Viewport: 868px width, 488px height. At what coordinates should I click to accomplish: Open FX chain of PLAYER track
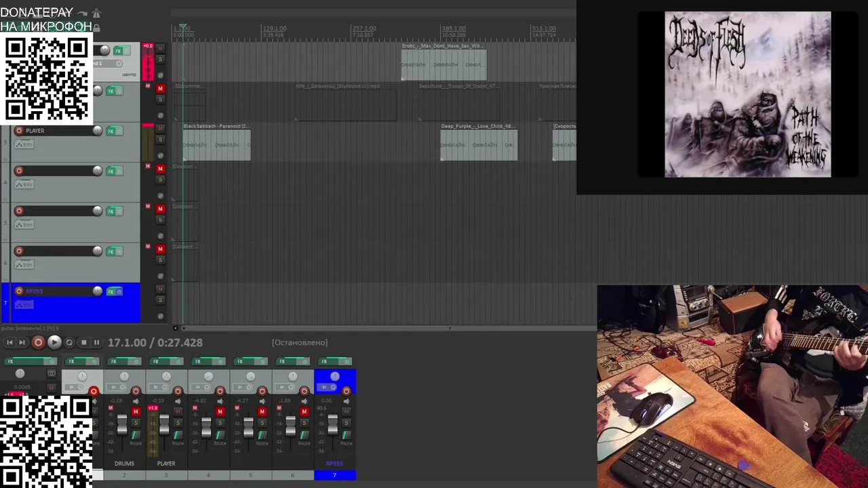111,131
